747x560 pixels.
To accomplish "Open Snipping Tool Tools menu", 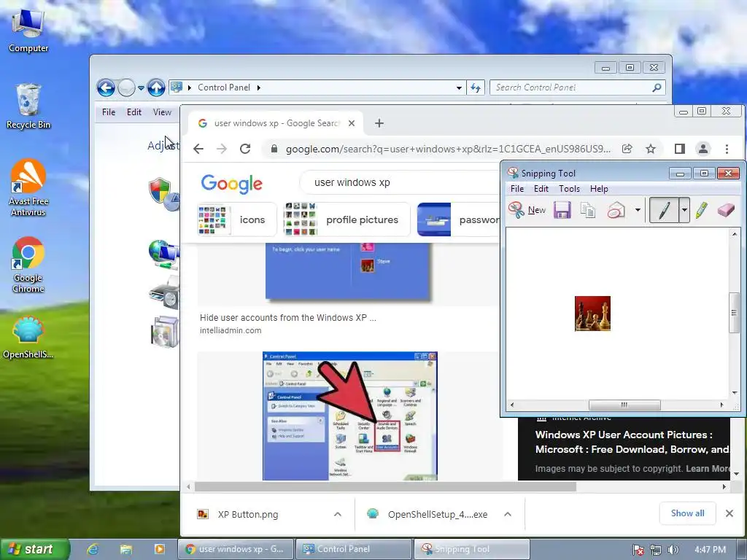I will [x=569, y=189].
